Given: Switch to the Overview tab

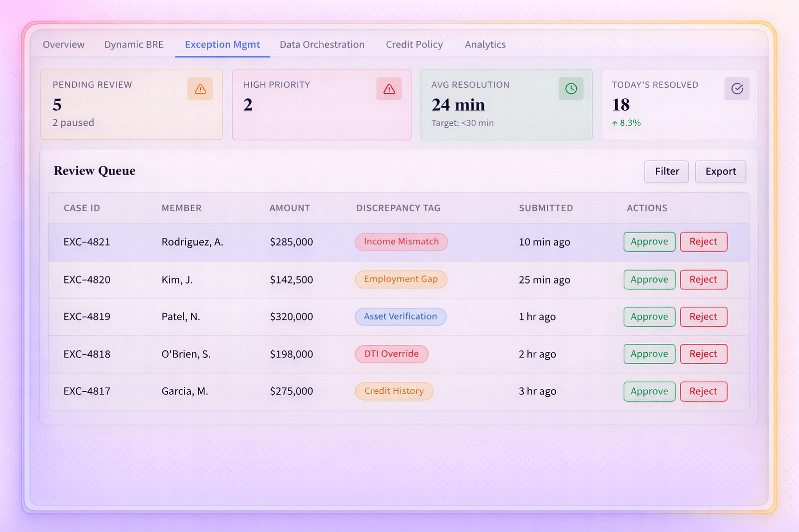Looking at the screenshot, I should pyautogui.click(x=63, y=44).
